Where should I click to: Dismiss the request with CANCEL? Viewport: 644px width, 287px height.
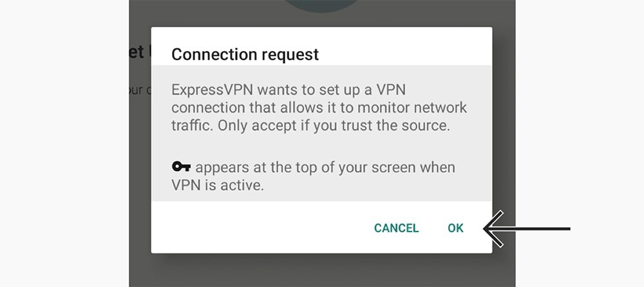pyautogui.click(x=396, y=228)
